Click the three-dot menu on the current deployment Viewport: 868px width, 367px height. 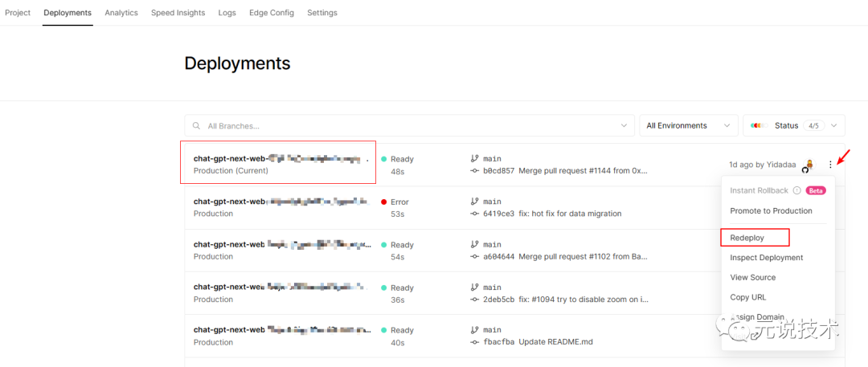coord(830,165)
